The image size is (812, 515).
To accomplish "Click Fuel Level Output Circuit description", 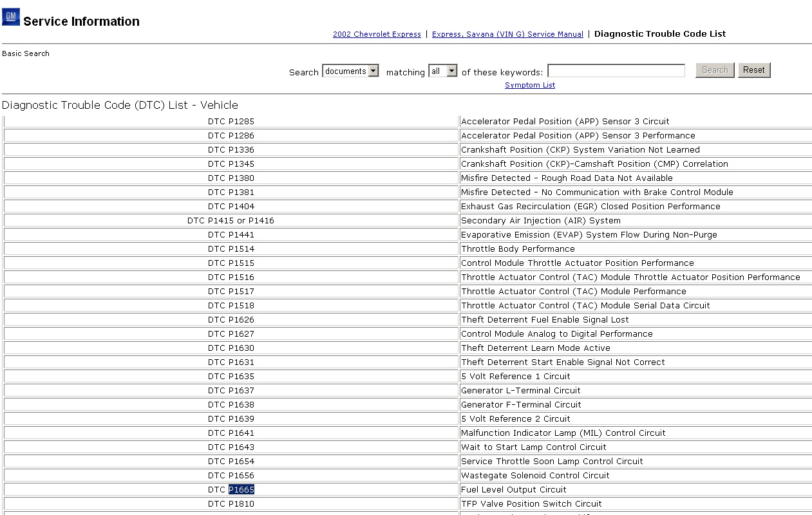I will (x=514, y=489).
